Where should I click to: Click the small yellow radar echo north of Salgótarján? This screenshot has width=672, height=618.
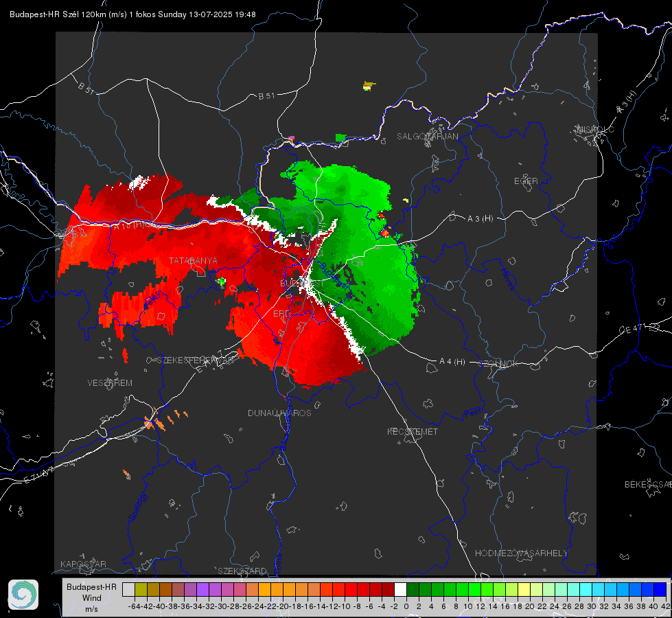coord(368,86)
